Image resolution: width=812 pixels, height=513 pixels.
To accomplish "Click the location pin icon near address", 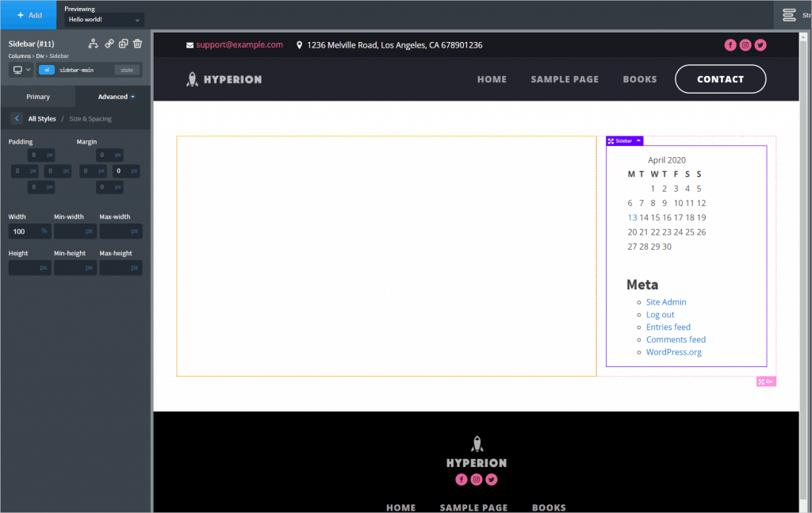I will coord(299,45).
